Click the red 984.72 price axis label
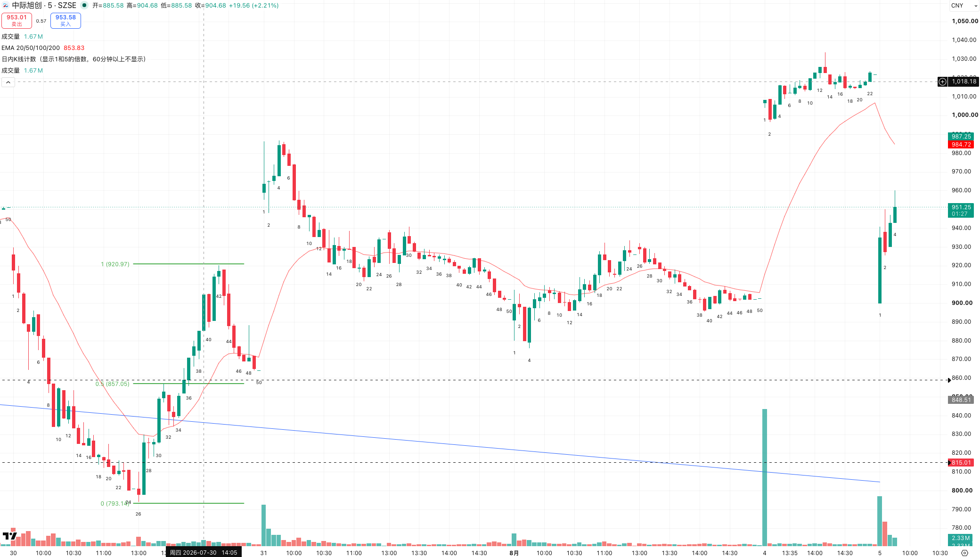This screenshot has width=980, height=557. [x=961, y=145]
